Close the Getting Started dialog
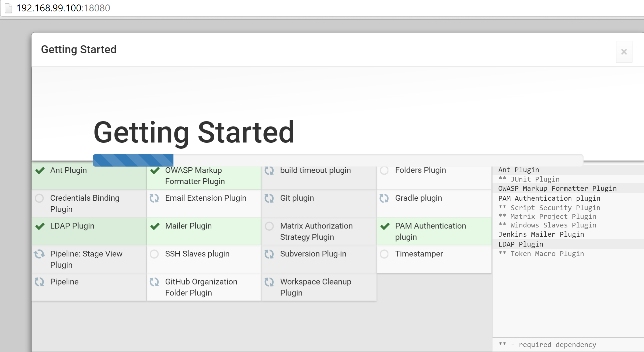The image size is (644, 352). [624, 52]
